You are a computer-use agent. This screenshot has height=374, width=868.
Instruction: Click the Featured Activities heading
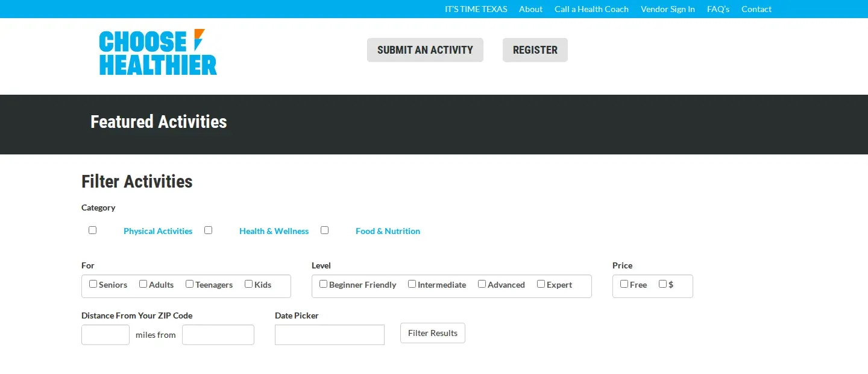tap(159, 122)
